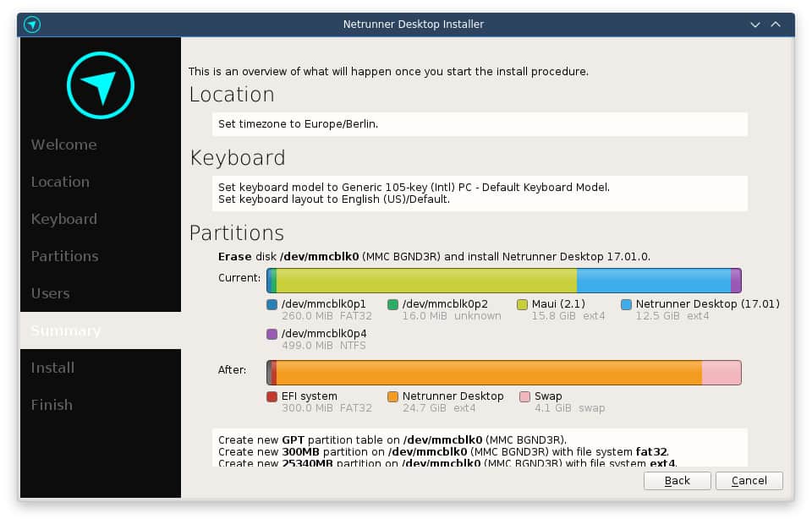Click the Netrunner title bar app icon
This screenshot has width=812, height=524.
[32, 25]
